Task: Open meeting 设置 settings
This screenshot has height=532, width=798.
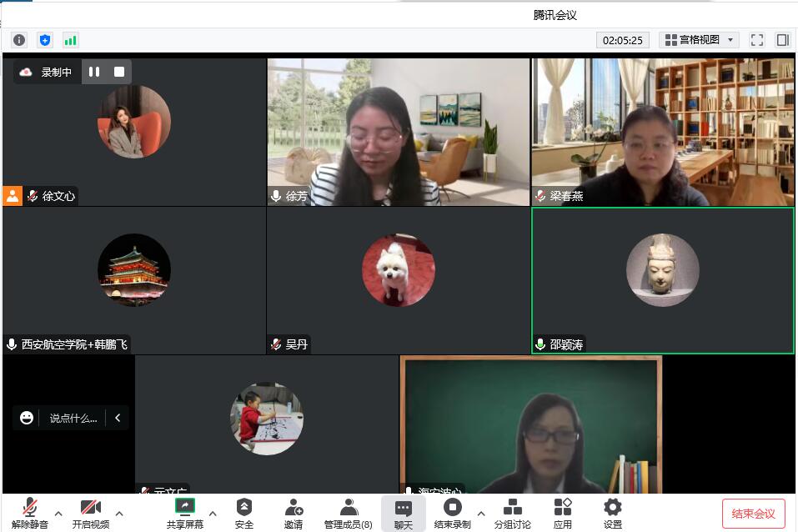Action: pyautogui.click(x=613, y=512)
